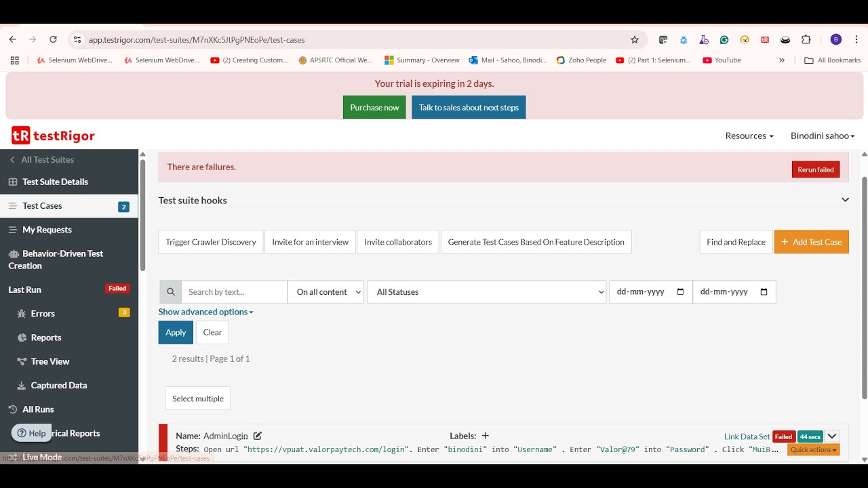Image resolution: width=868 pixels, height=488 pixels.
Task: Open the Resources menu
Action: coord(749,136)
